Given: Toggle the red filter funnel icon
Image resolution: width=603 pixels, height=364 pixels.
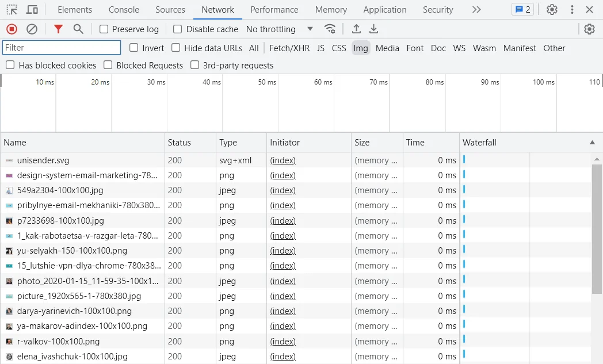Looking at the screenshot, I should (x=58, y=29).
